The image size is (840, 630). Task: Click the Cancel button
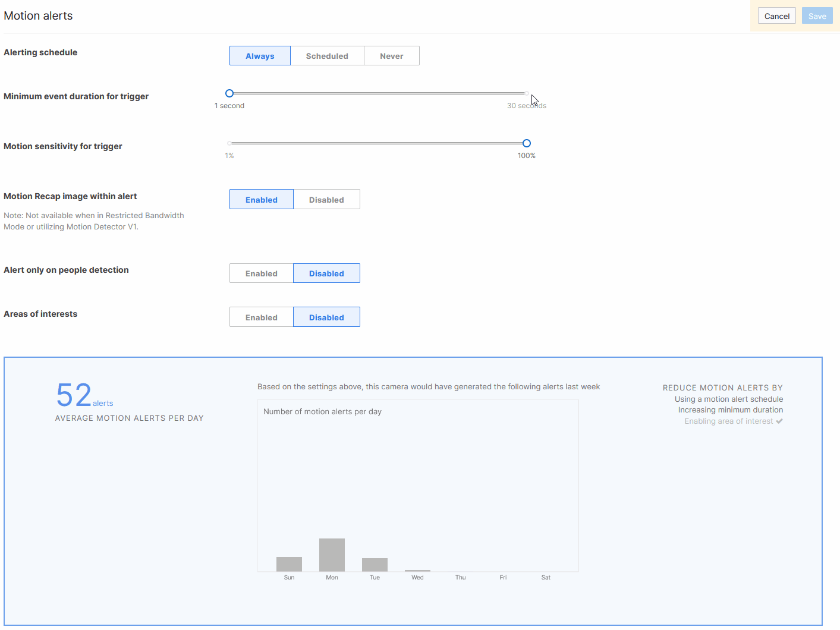click(x=777, y=16)
